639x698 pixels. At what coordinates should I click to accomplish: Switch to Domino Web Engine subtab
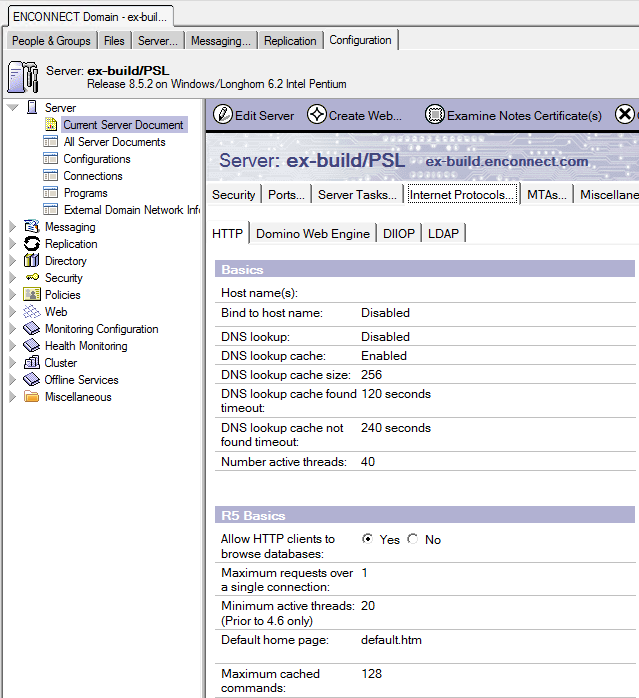[313, 234]
